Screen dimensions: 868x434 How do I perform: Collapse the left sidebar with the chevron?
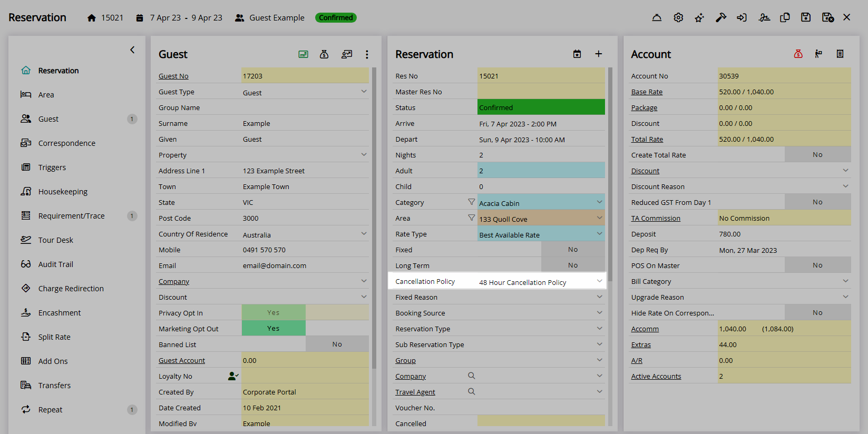click(132, 50)
